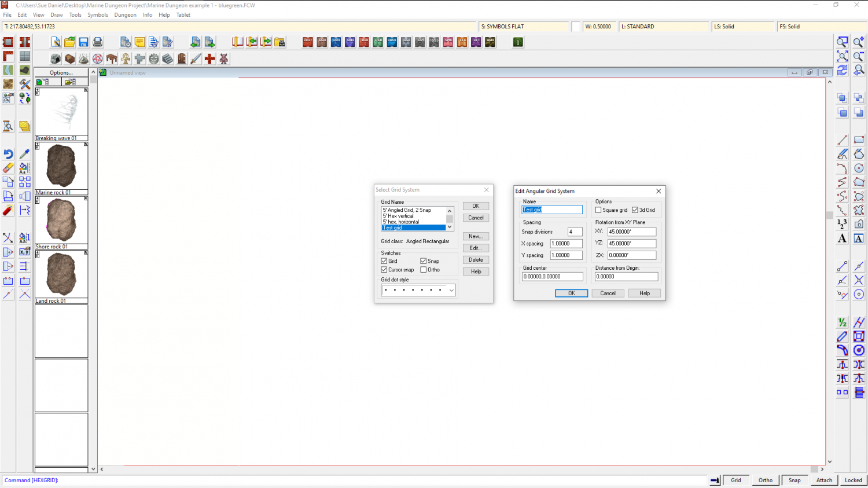The height and width of the screenshot is (488, 868).
Task: Click the orange TTC add-on icon
Action: pos(462,42)
